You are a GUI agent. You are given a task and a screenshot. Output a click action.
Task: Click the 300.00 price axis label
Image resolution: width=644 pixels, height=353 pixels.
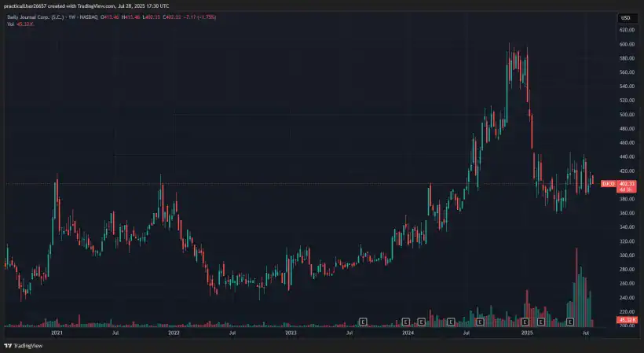tap(626, 256)
